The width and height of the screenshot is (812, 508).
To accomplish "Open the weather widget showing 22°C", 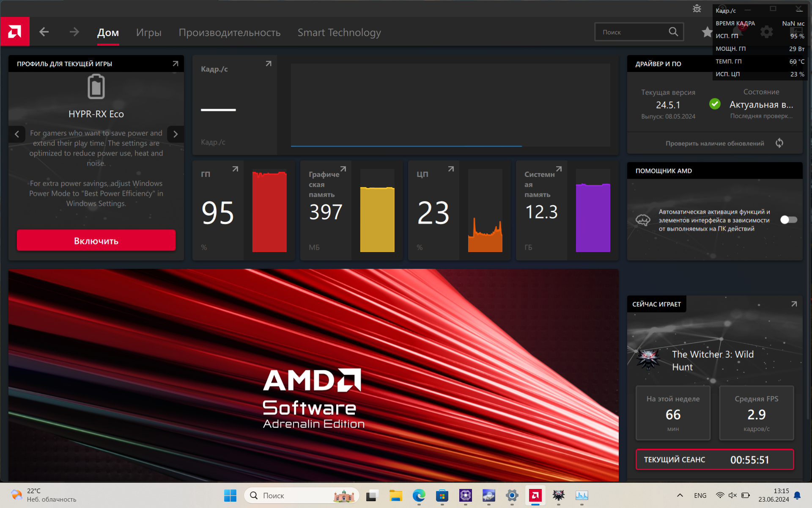I will click(44, 495).
